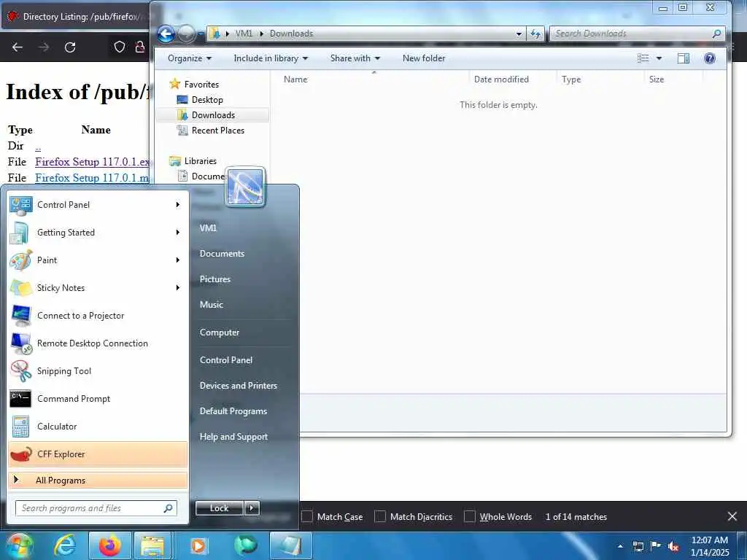This screenshot has width=747, height=560.
Task: Open Action Center flag tray icon
Action: pyautogui.click(x=656, y=546)
